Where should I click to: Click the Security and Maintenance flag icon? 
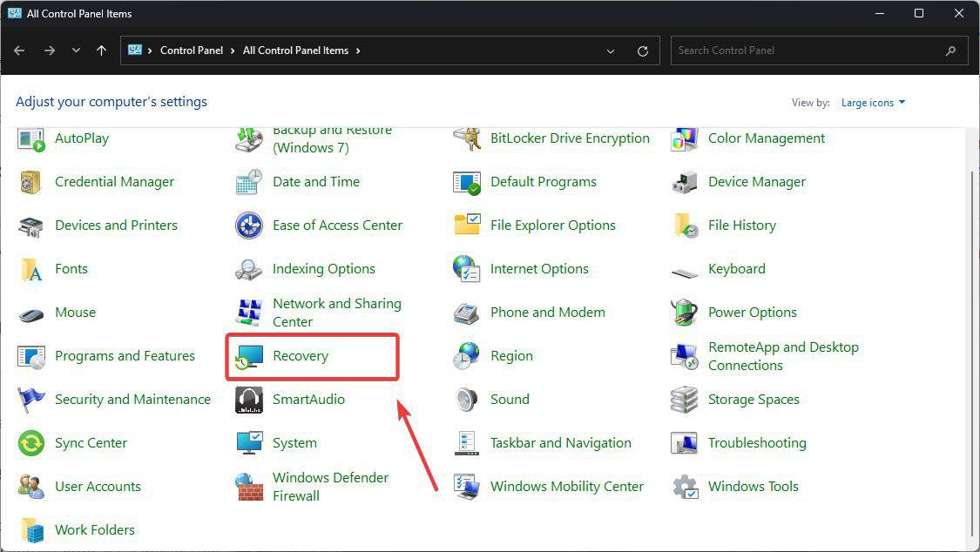pyautogui.click(x=30, y=400)
